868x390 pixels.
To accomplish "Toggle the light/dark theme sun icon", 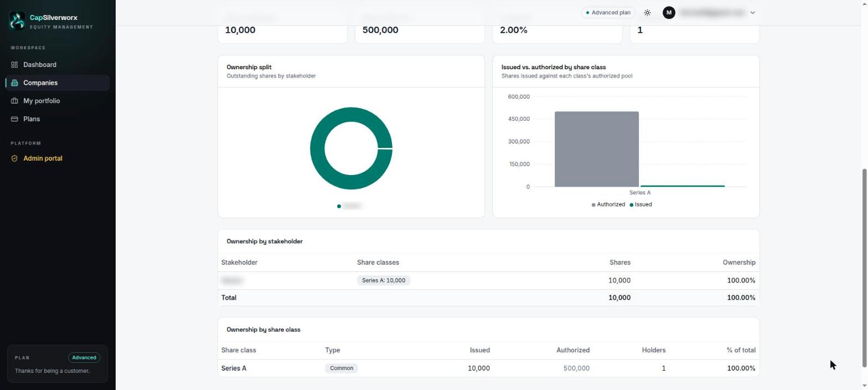I will 647,13.
